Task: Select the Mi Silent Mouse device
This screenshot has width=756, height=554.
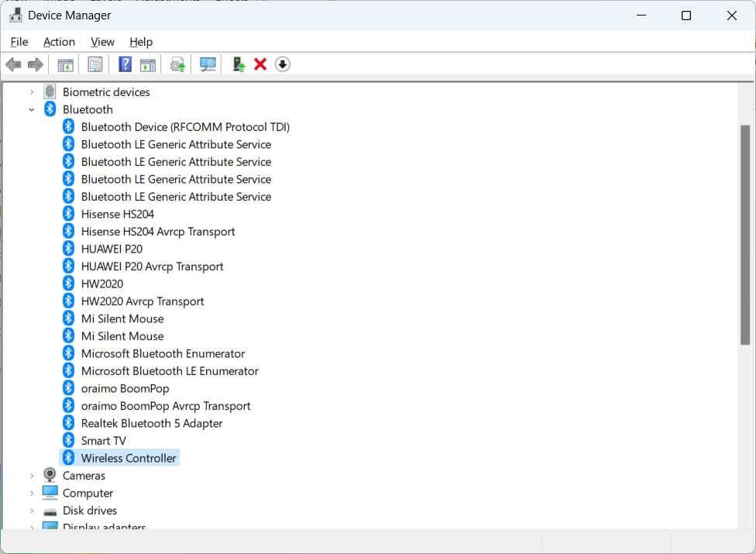Action: (x=122, y=318)
